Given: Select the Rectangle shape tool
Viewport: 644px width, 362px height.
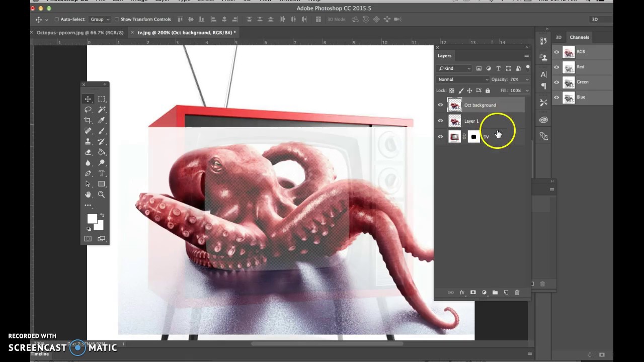Looking at the screenshot, I should (x=102, y=184).
